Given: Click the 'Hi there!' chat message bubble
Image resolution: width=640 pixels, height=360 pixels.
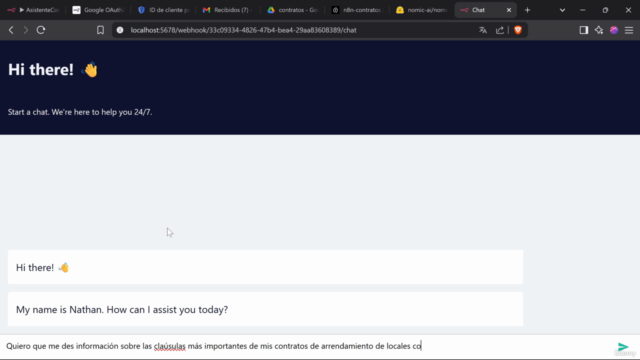Looking at the screenshot, I should pos(265,267).
